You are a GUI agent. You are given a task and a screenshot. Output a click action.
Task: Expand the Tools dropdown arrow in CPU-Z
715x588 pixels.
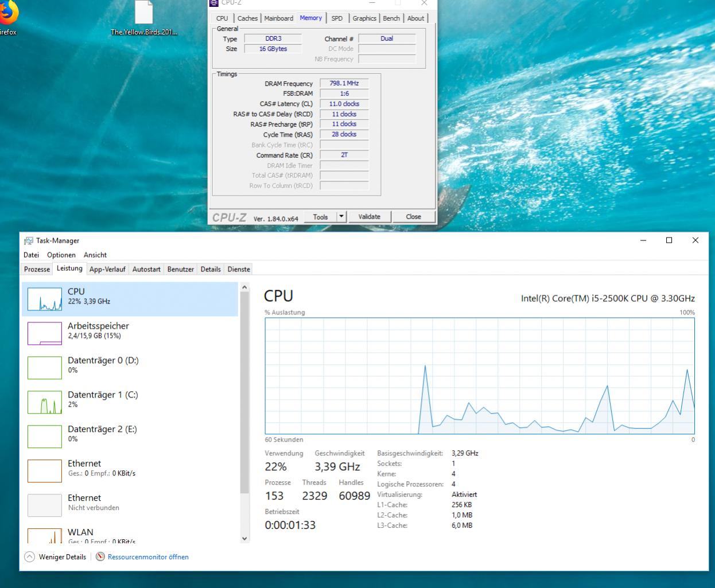(341, 217)
